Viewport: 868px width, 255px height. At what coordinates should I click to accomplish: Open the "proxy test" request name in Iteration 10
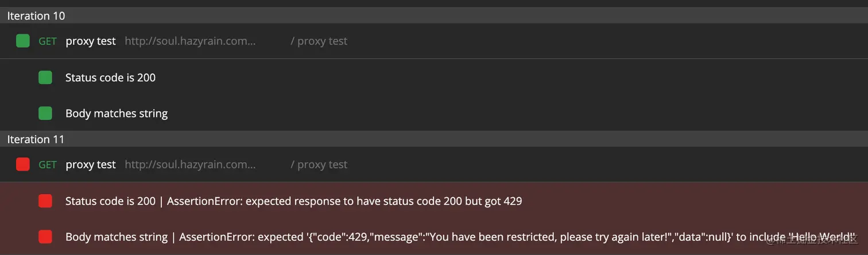point(91,41)
